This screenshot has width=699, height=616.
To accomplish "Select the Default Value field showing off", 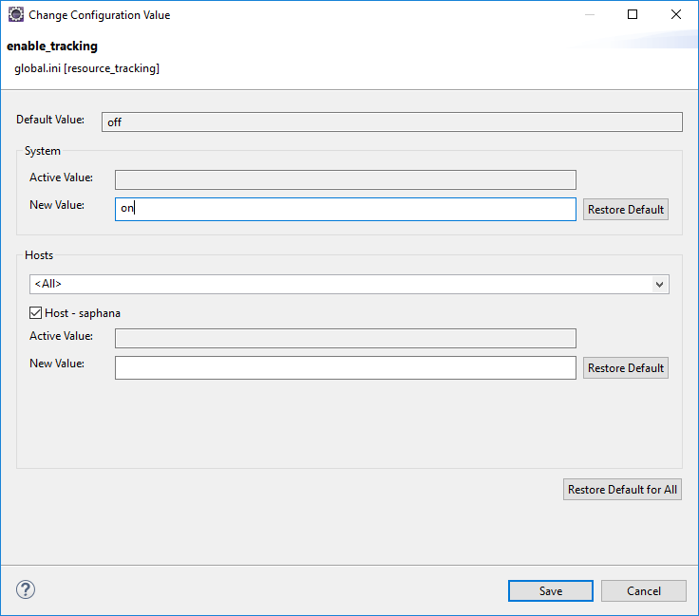I will 391,121.
